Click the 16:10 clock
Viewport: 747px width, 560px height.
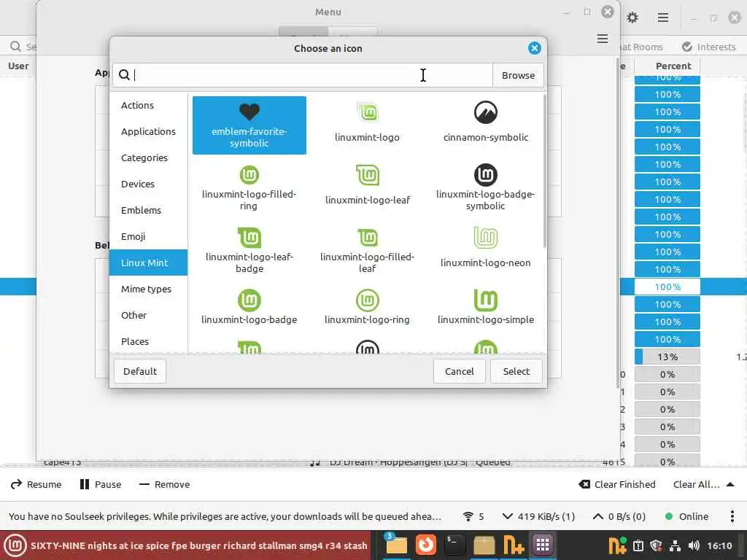pyautogui.click(x=719, y=545)
